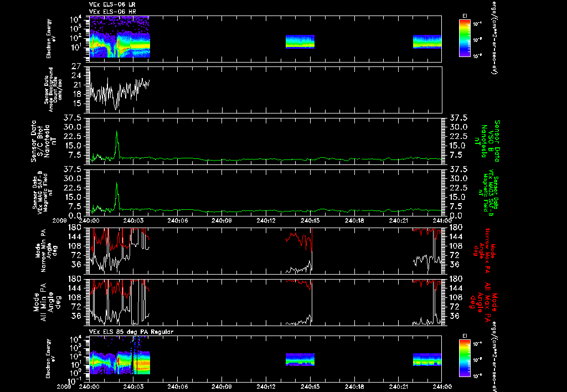Click the top El color scale bar
This screenshot has width=567, height=392.
click(465, 38)
